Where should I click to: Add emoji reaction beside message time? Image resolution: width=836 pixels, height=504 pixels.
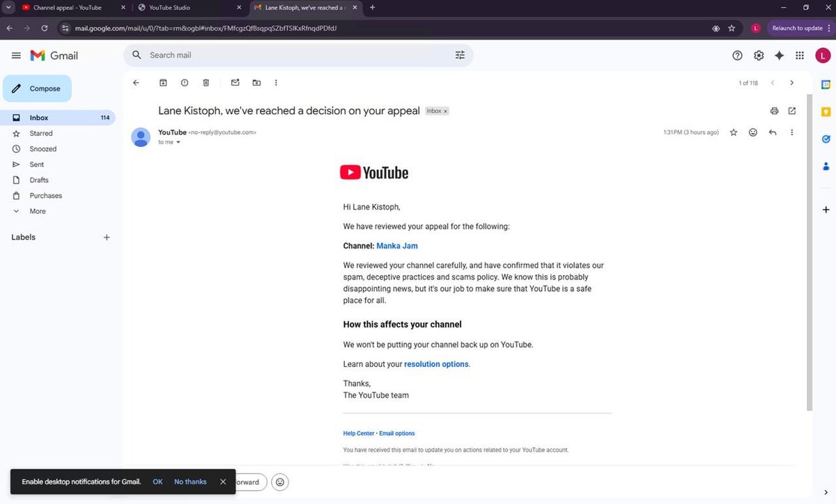753,132
